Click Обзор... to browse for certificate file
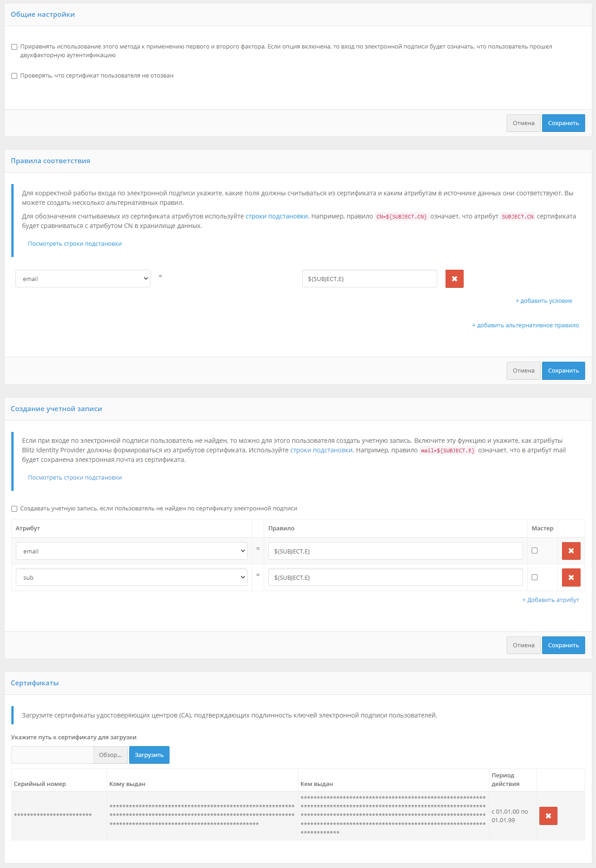The image size is (596, 868). (110, 755)
